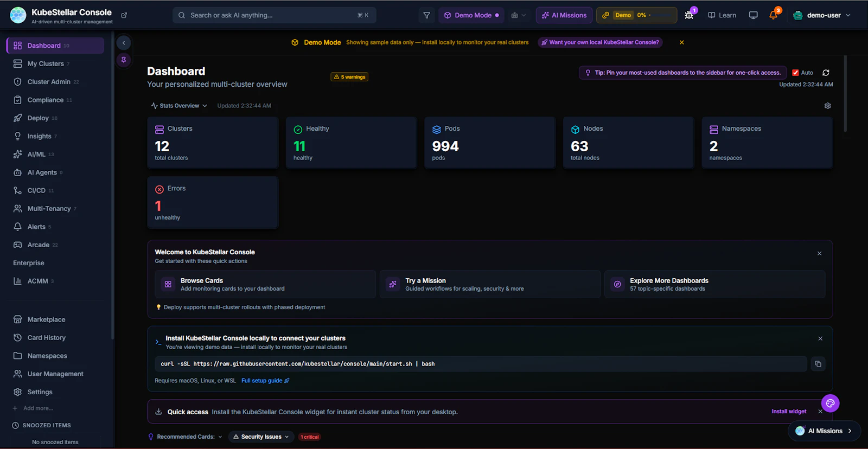This screenshot has height=449, width=868.
Task: Open the Marketplace
Action: (x=55, y=319)
